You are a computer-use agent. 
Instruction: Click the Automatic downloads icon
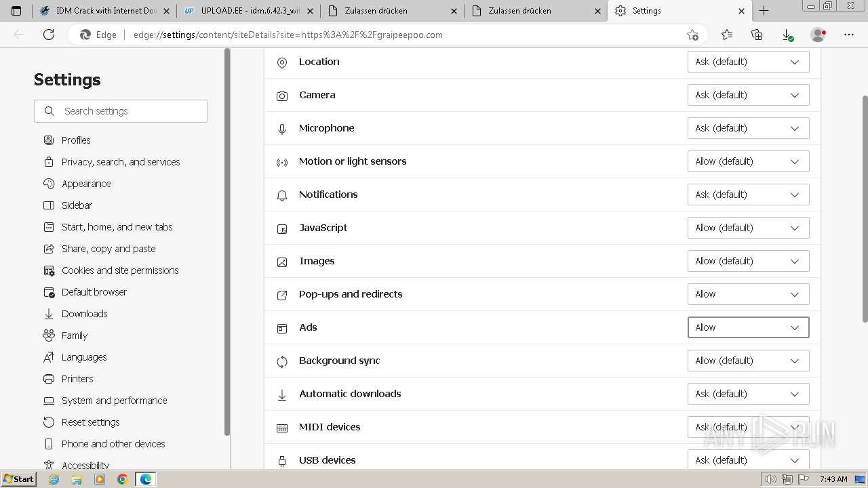click(282, 394)
